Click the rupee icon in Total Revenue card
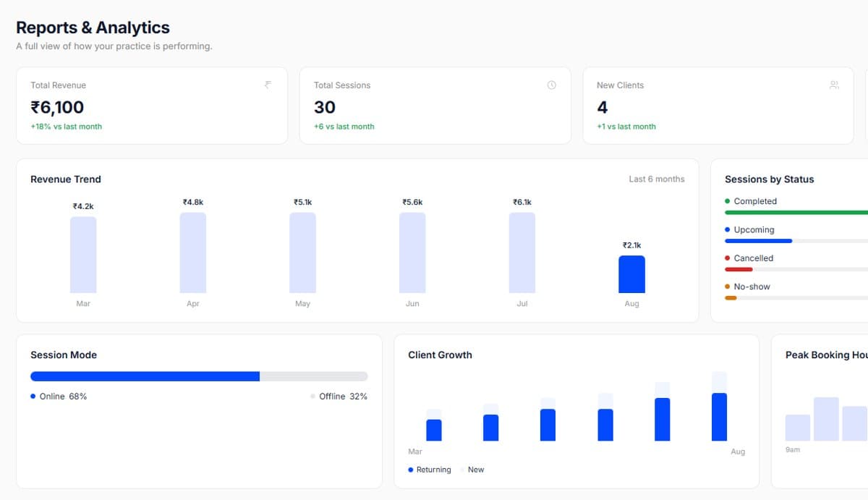The width and height of the screenshot is (868, 500). click(268, 85)
